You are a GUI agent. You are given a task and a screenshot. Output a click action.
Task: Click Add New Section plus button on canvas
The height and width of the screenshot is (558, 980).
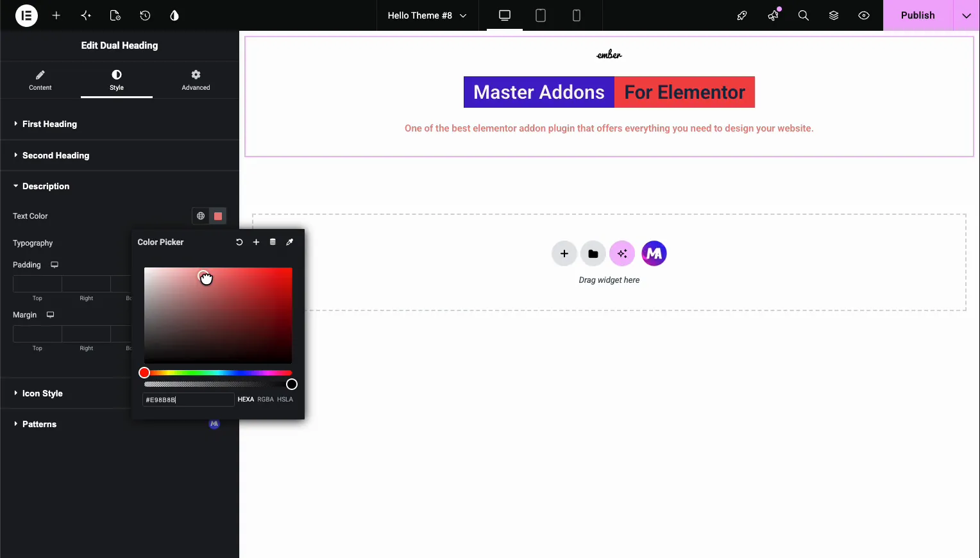564,254
